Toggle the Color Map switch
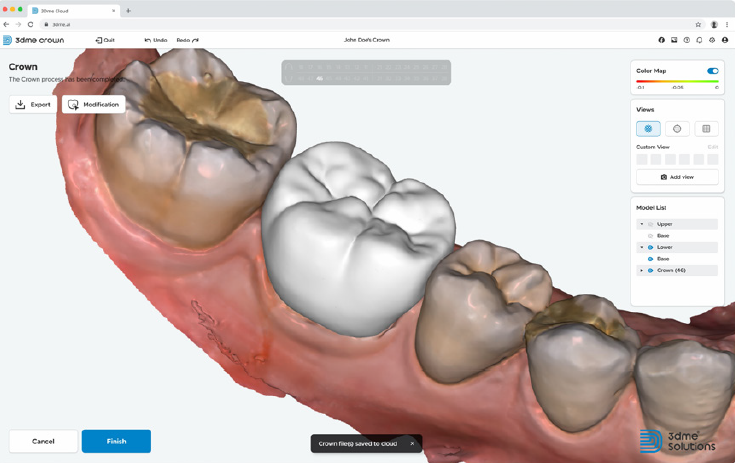735x463 pixels. (x=712, y=71)
